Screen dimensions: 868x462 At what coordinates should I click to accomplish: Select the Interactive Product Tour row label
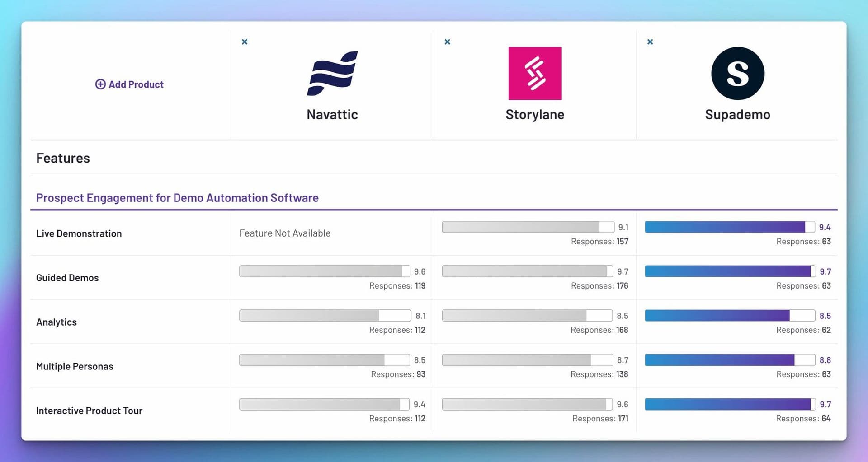pos(89,411)
